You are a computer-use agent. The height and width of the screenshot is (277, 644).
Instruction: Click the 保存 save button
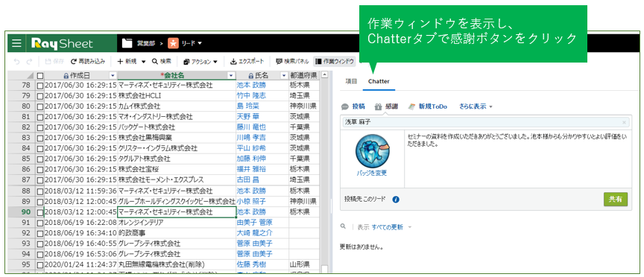(x=54, y=62)
